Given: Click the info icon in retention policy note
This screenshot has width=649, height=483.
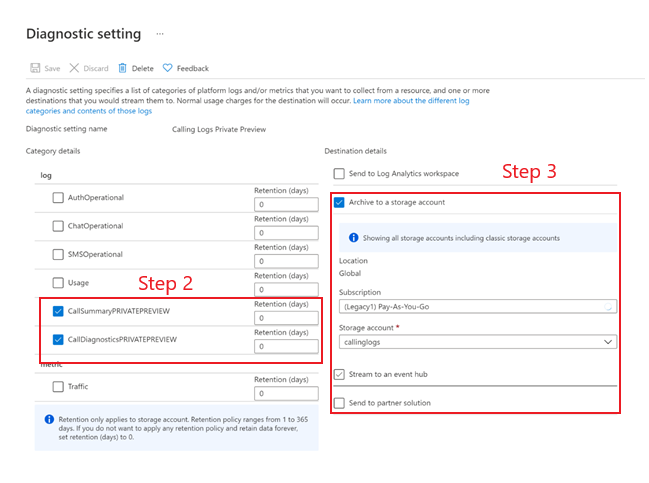Looking at the screenshot, I should point(49,419).
